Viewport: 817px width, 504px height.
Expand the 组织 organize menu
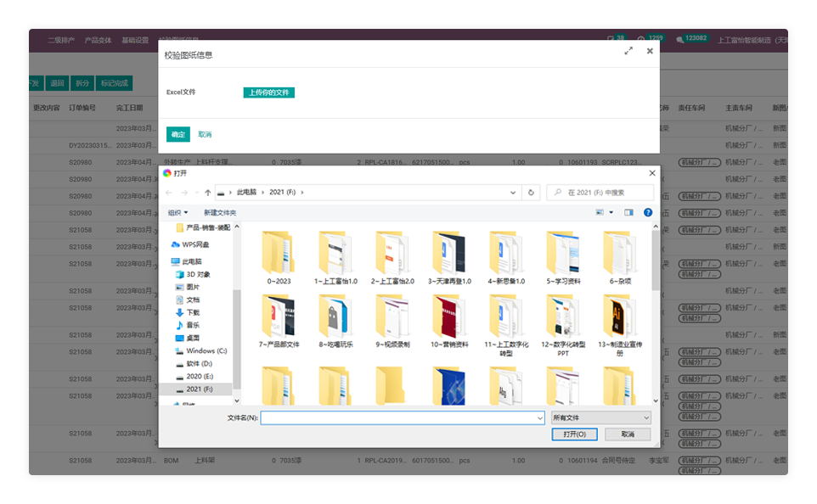click(x=177, y=212)
